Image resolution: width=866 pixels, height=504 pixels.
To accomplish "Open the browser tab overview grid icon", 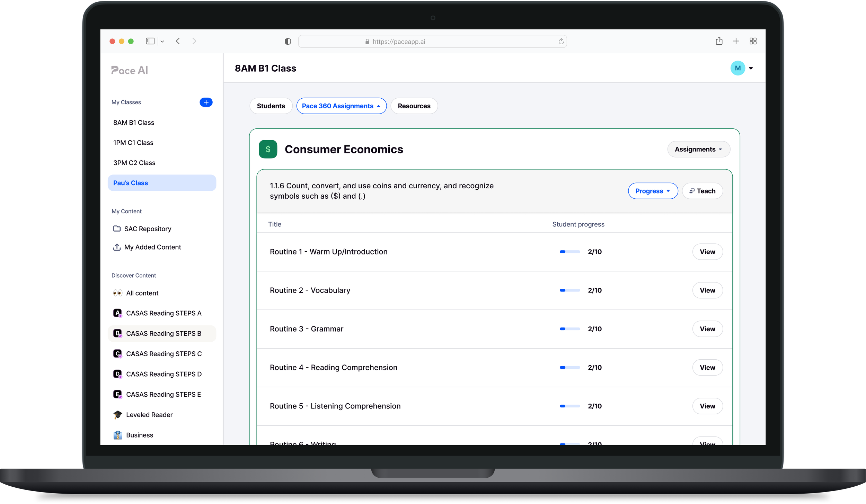I will point(753,41).
